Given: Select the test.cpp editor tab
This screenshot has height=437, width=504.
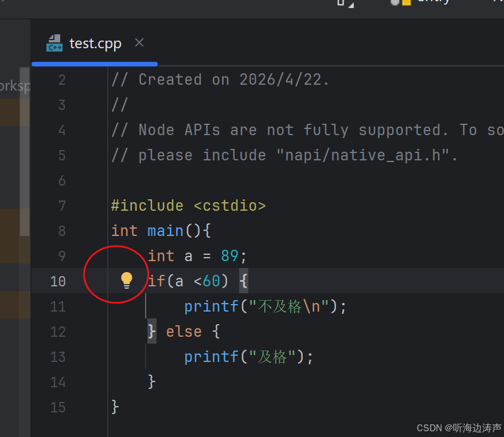Looking at the screenshot, I should point(95,43).
